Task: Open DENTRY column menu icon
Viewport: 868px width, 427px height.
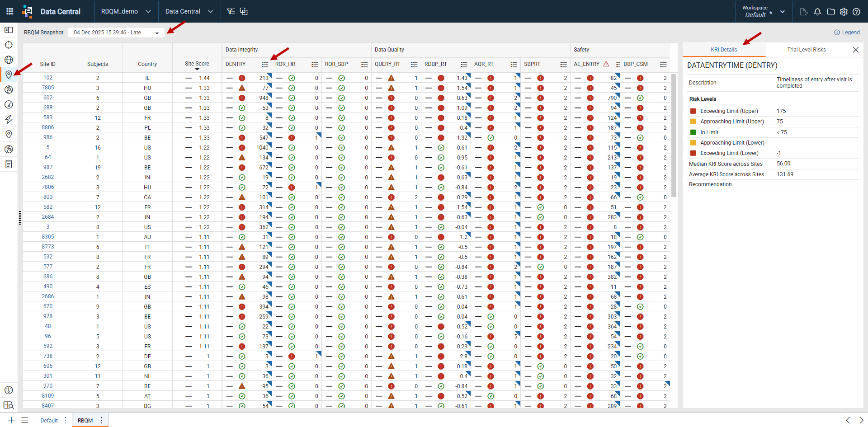Action: [x=265, y=65]
